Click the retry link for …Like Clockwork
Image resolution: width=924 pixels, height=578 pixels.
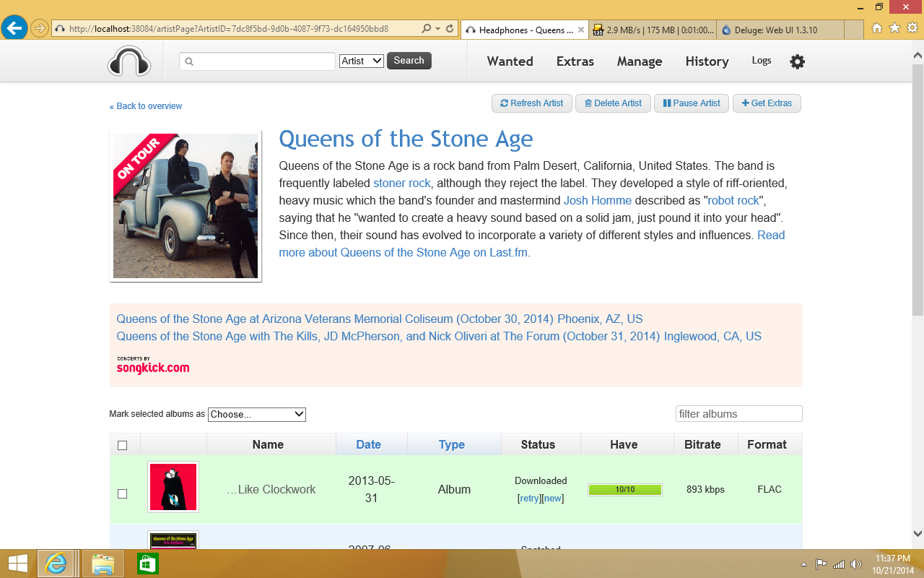click(x=529, y=499)
